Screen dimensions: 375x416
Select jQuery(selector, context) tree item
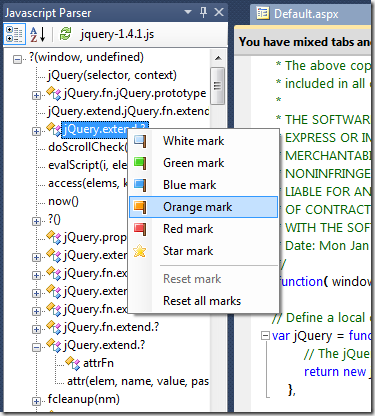[x=112, y=75]
